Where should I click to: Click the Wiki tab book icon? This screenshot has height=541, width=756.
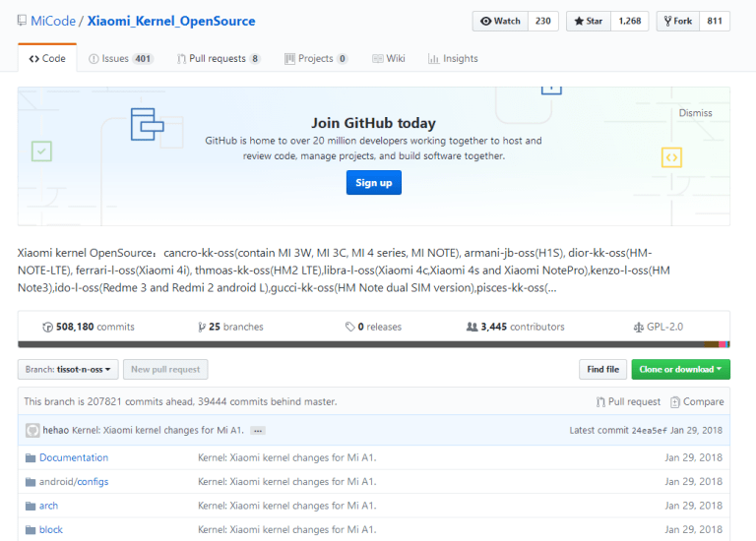[378, 59]
